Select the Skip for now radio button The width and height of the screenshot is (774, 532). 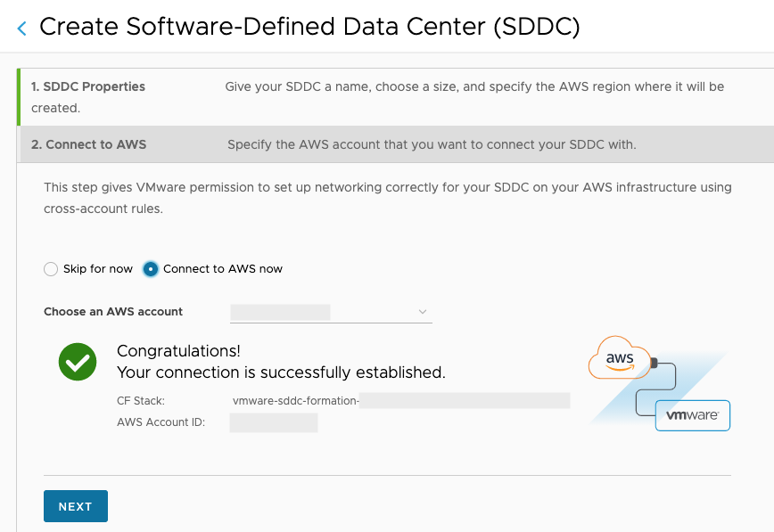tap(51, 269)
